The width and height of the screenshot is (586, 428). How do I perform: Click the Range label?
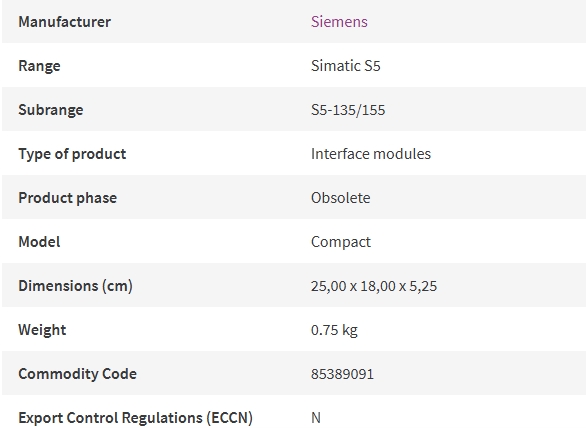tap(39, 66)
